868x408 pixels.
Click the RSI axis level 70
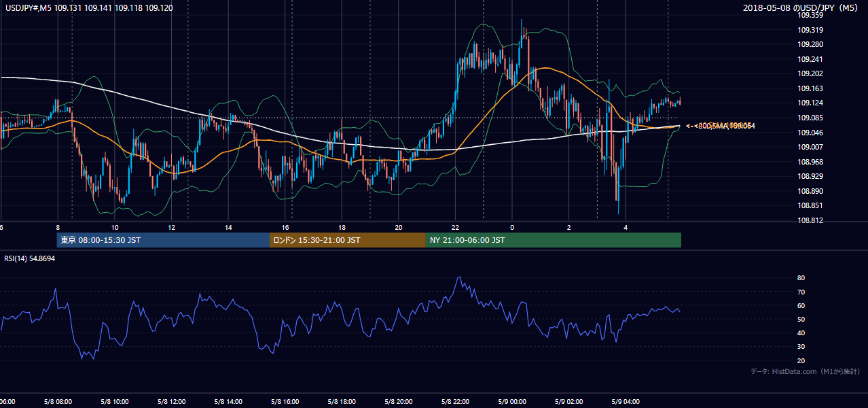(801, 292)
